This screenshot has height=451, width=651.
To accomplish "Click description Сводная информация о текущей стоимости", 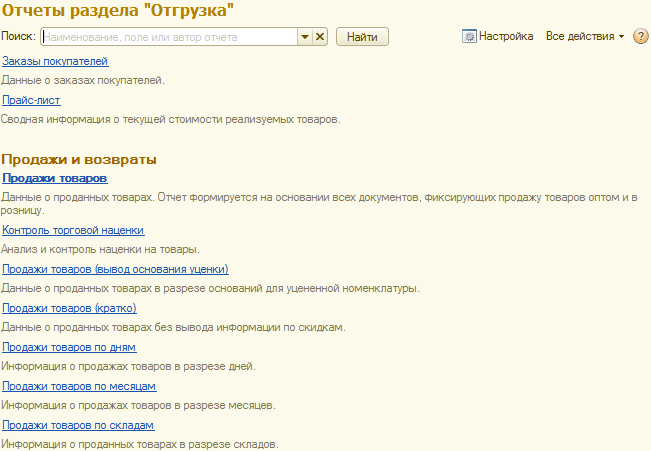I will [171, 119].
